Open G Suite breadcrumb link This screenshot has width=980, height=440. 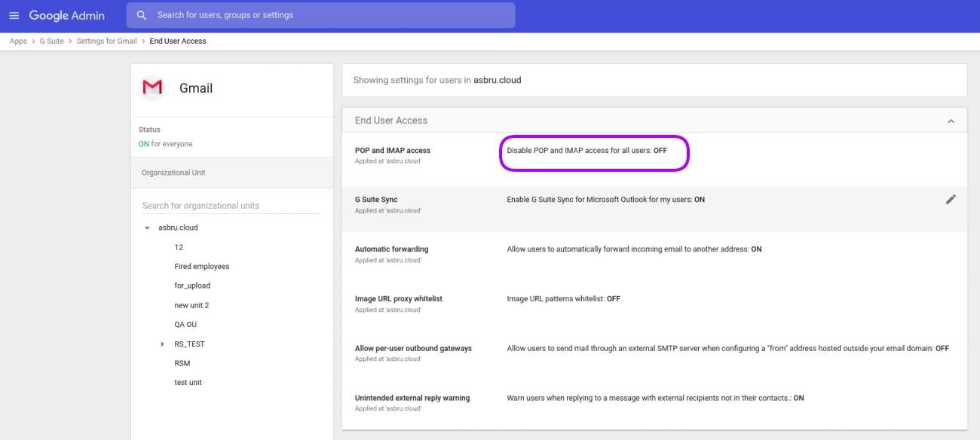(51, 41)
